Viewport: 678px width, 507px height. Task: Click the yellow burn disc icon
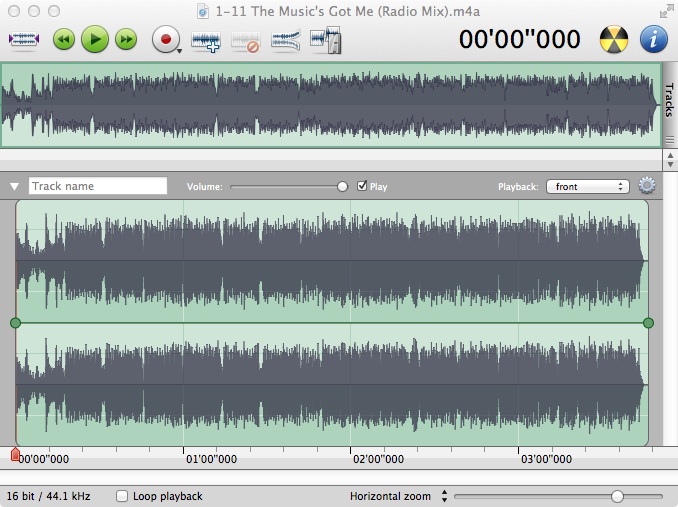(x=613, y=40)
